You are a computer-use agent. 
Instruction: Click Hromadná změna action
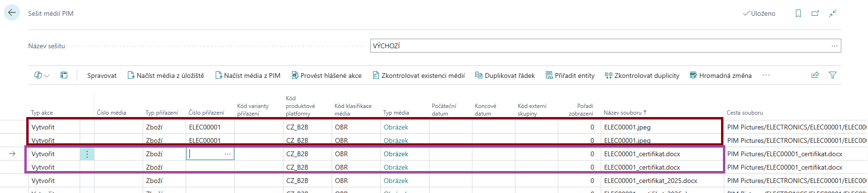[721, 75]
